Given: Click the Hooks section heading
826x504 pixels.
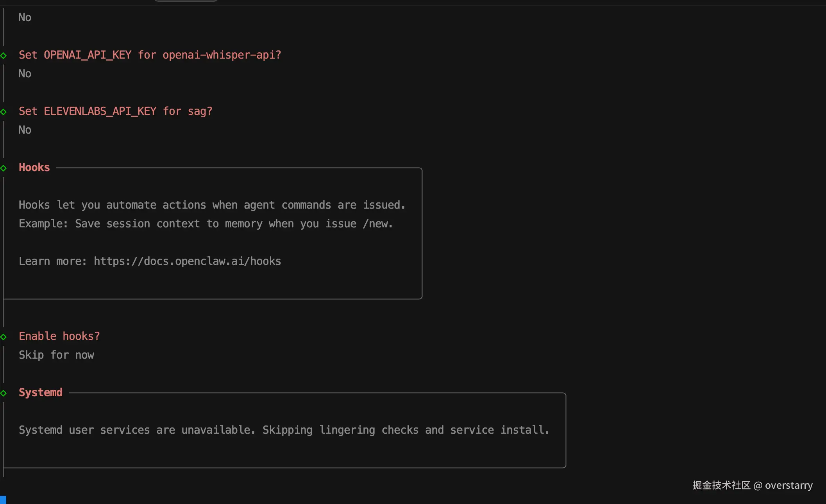Looking at the screenshot, I should (x=34, y=167).
